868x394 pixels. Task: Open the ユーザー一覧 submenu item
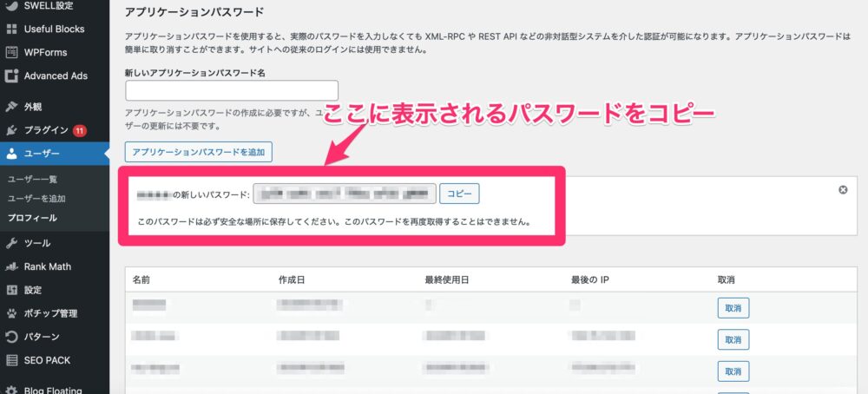[x=31, y=179]
